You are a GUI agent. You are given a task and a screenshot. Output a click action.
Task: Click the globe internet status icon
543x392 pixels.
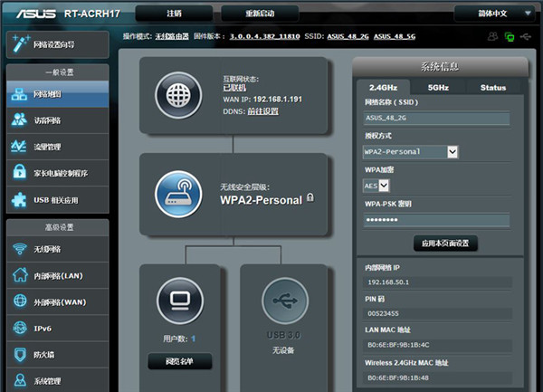pos(179,92)
